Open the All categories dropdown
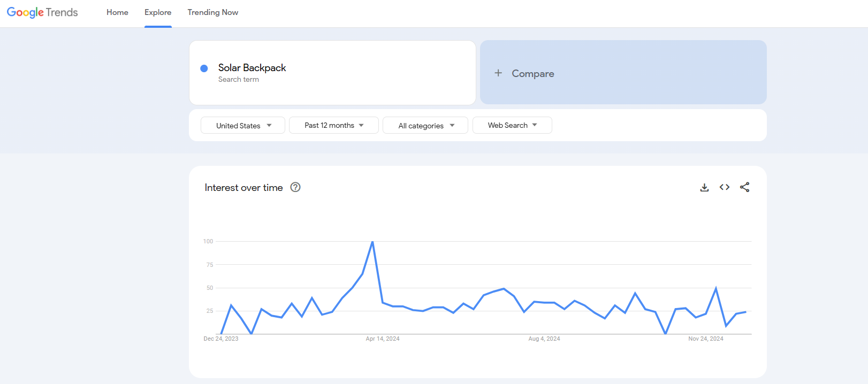 tap(425, 125)
